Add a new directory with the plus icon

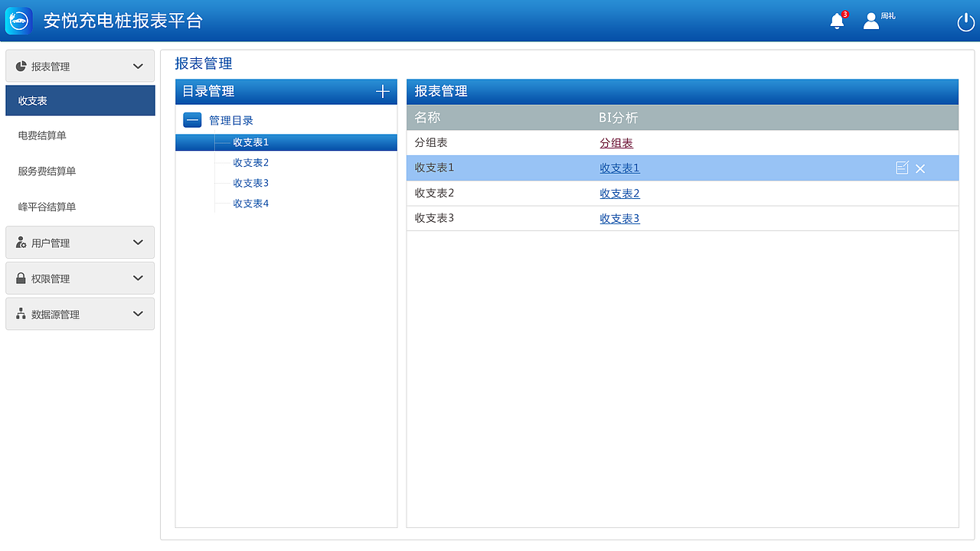382,91
